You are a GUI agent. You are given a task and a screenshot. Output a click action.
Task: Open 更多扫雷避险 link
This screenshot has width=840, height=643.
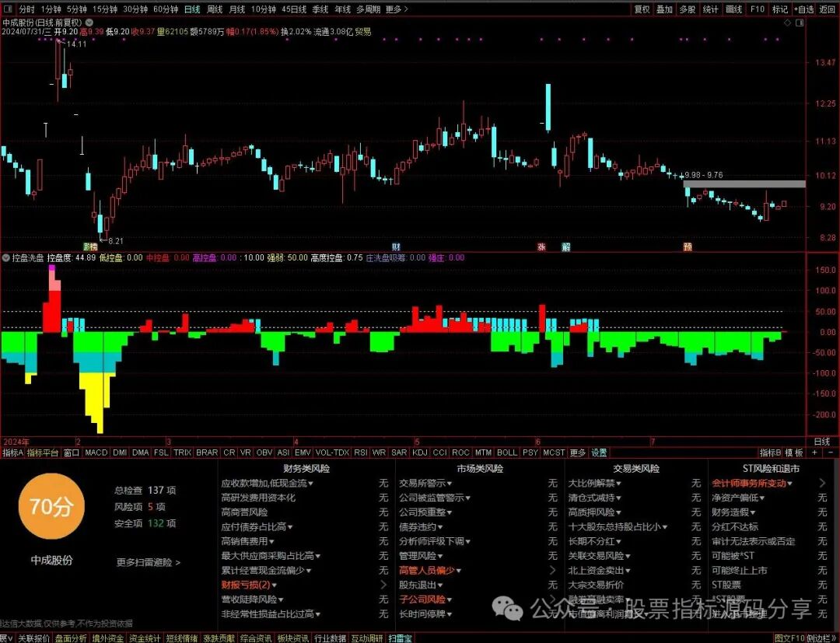click(149, 562)
